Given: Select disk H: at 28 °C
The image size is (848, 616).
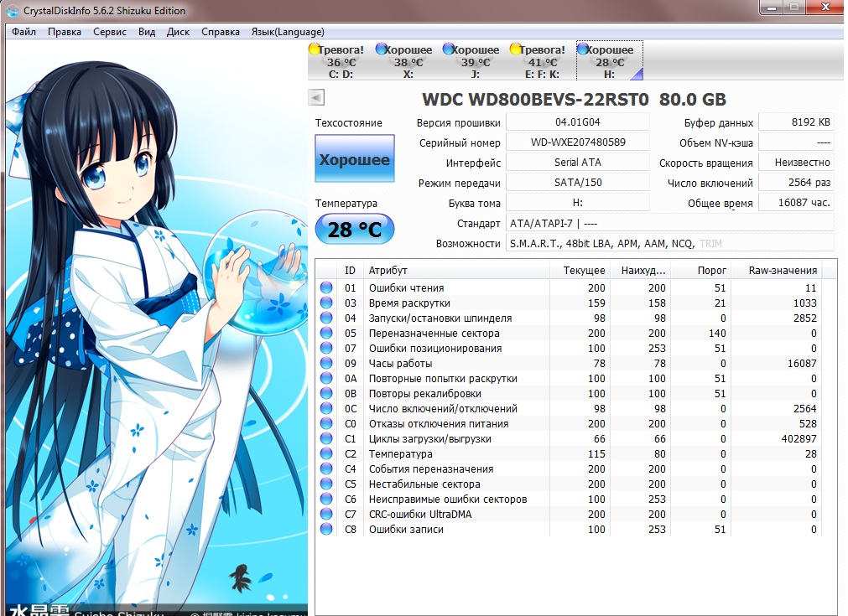Looking at the screenshot, I should point(610,61).
